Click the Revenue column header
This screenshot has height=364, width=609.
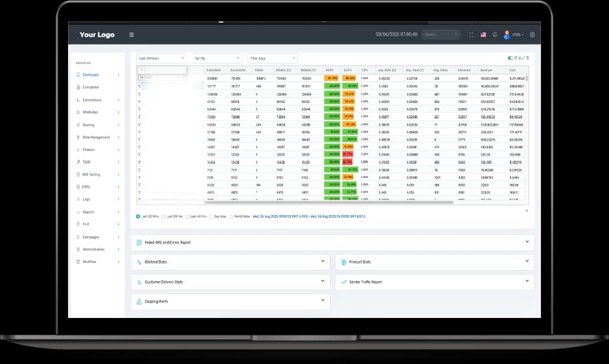click(x=487, y=70)
